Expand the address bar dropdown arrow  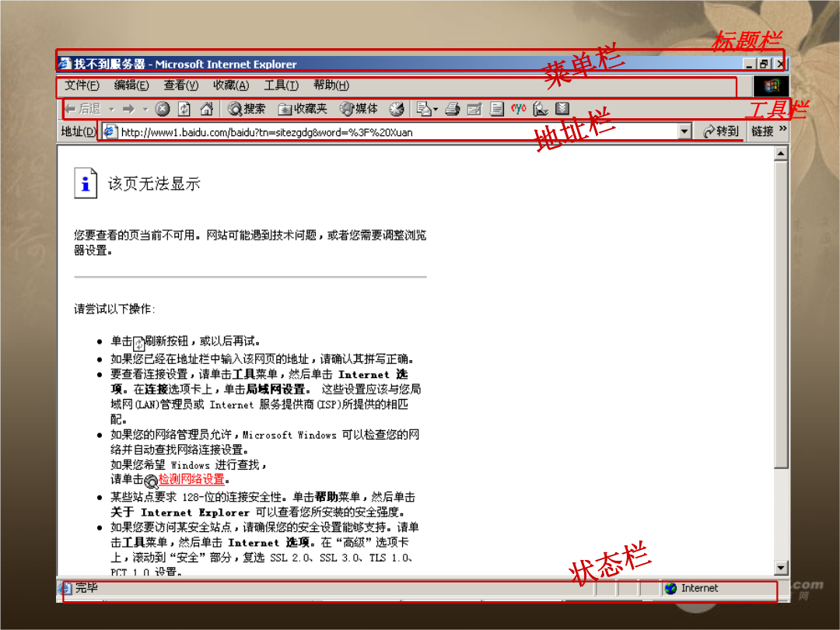click(684, 131)
